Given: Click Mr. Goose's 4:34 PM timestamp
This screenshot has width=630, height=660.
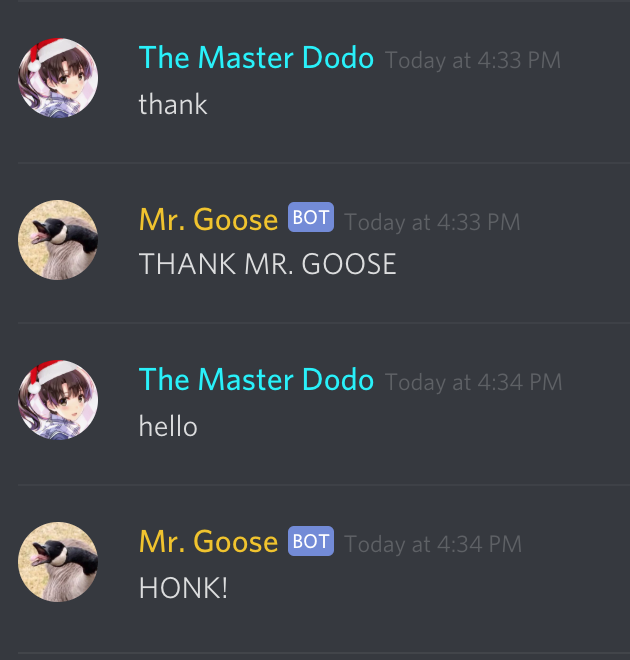Looking at the screenshot, I should pos(433,544).
